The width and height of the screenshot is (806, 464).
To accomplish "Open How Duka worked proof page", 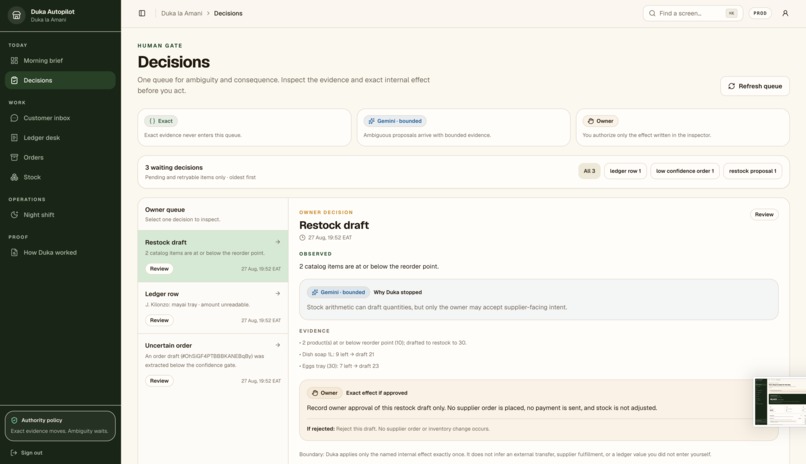I will click(60, 252).
